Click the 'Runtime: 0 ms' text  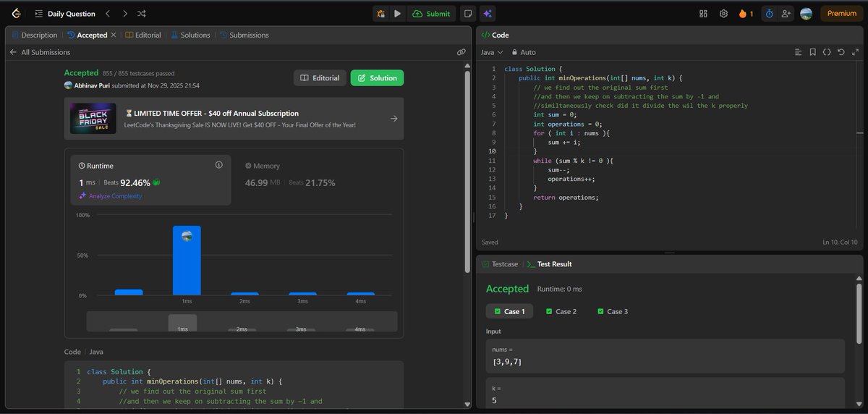click(559, 289)
